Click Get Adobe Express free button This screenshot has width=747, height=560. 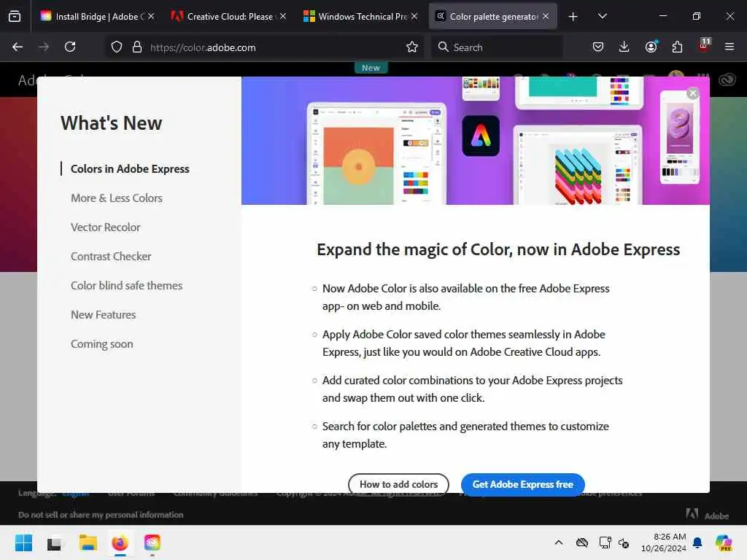pyautogui.click(x=522, y=484)
